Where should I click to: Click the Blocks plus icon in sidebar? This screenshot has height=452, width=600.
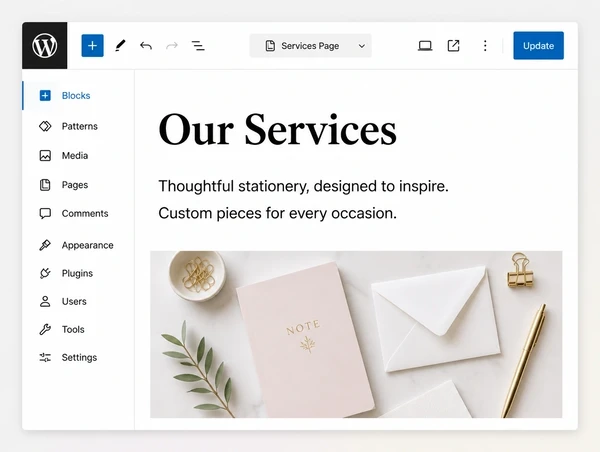[45, 95]
